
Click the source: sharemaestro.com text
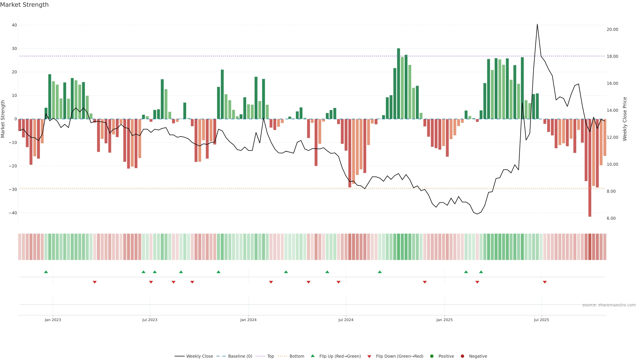(609, 305)
